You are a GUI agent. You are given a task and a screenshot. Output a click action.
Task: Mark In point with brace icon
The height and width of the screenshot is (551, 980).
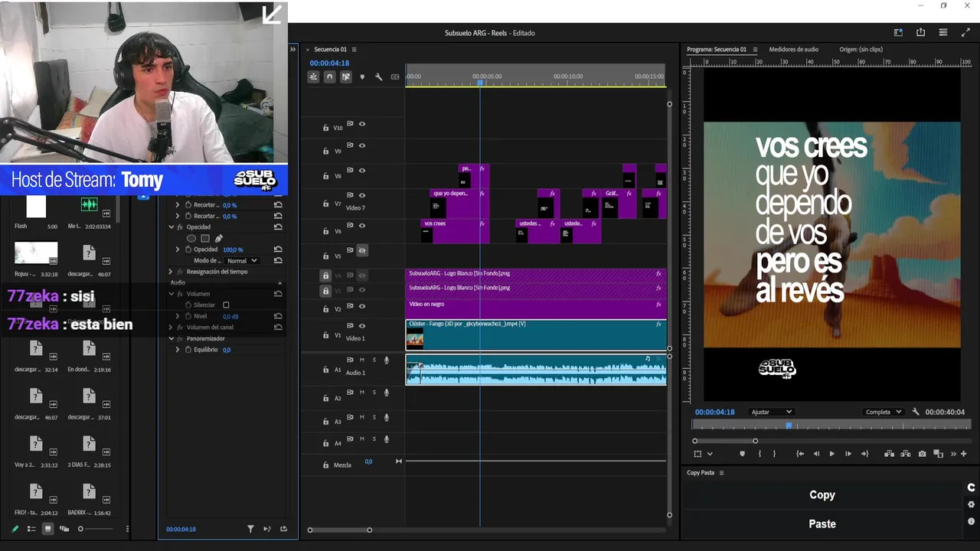[759, 454]
